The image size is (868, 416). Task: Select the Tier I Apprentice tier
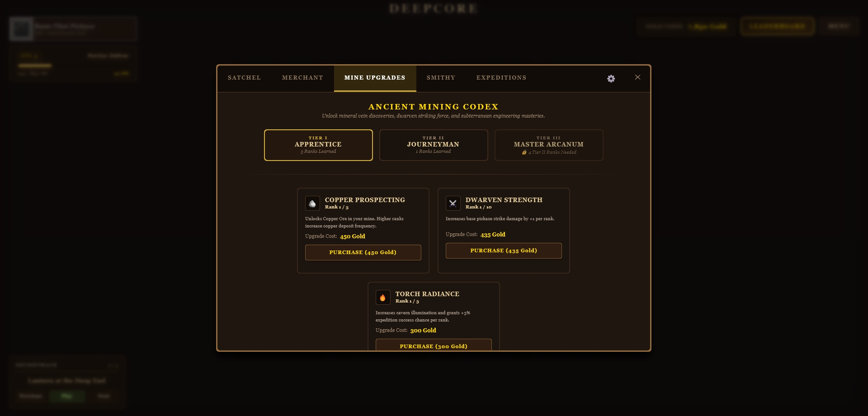coord(318,145)
